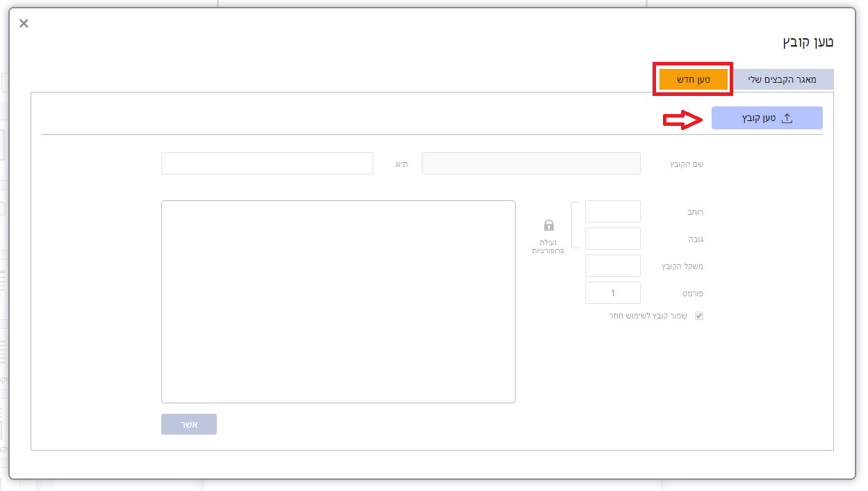Switch to the טען חדש tab

coord(694,79)
